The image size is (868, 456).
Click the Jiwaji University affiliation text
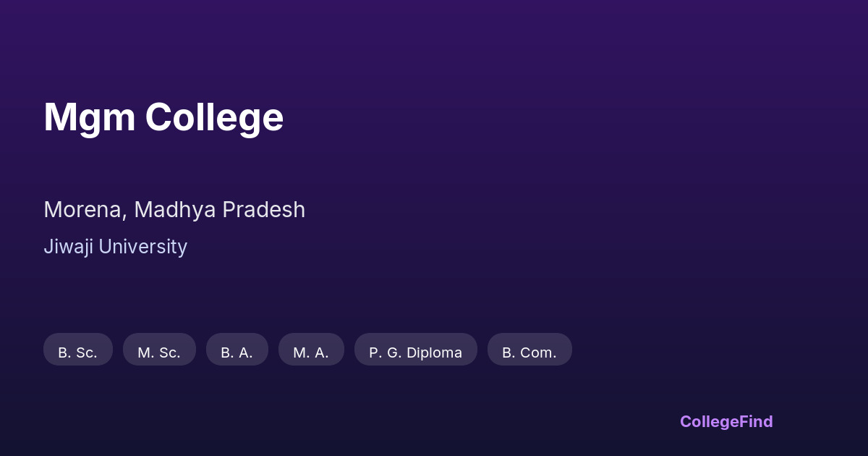point(115,247)
